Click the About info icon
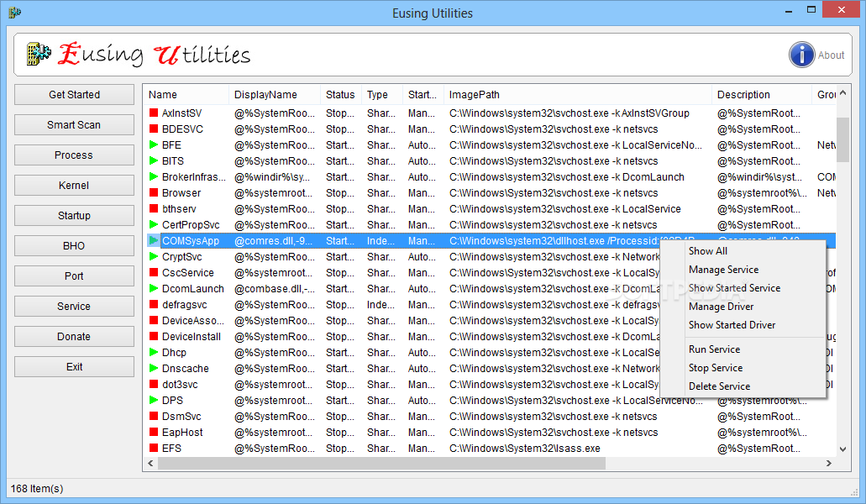 point(801,55)
